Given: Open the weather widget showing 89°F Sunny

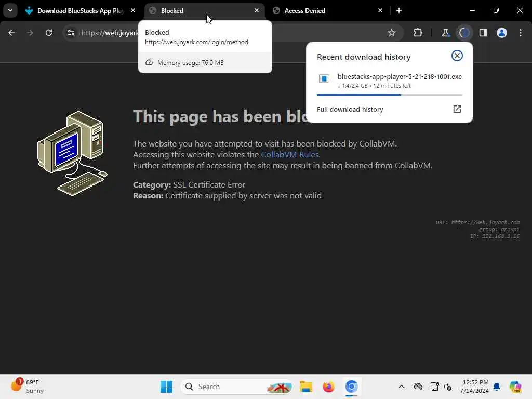Looking at the screenshot, I should pyautogui.click(x=28, y=386).
